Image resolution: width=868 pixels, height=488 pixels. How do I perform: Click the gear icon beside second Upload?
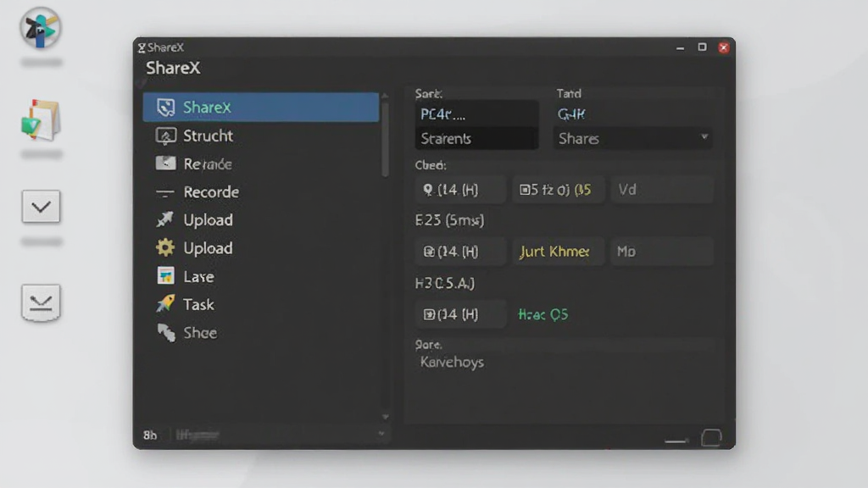(x=165, y=248)
